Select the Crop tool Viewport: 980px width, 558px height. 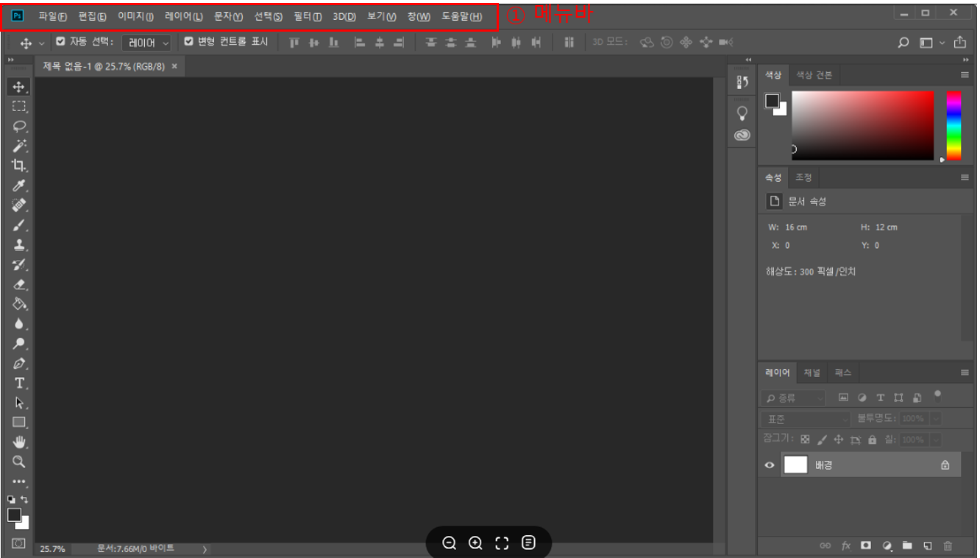click(18, 165)
